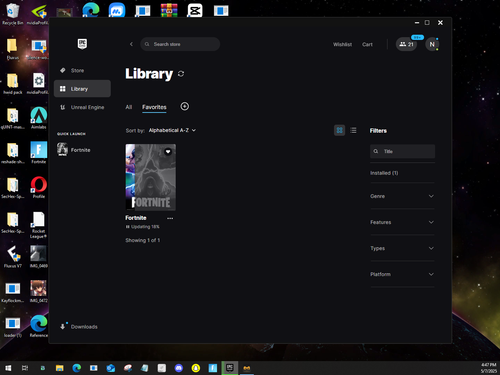Open the Sort by Alphabetical A-Z dropdown
500x375 pixels.
pos(172,130)
